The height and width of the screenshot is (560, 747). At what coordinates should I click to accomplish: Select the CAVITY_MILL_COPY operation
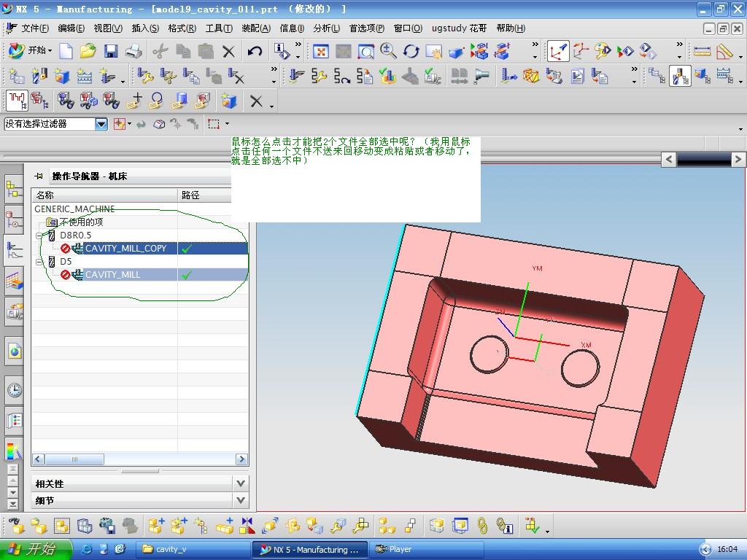click(x=125, y=248)
